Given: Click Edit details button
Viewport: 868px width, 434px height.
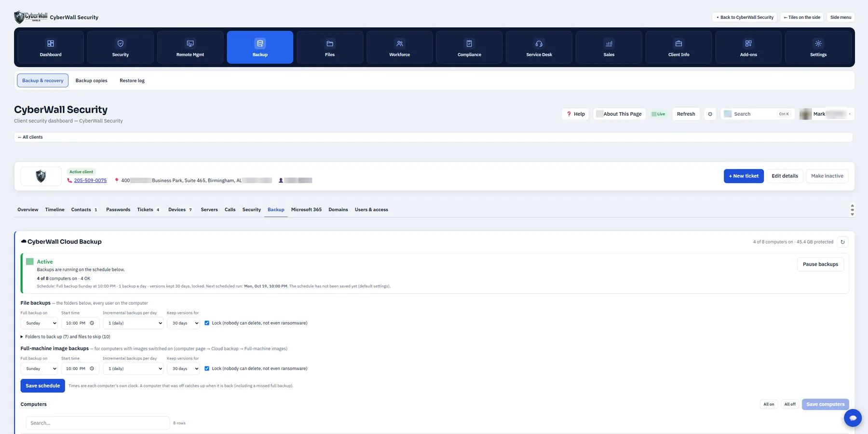Looking at the screenshot, I should (785, 176).
